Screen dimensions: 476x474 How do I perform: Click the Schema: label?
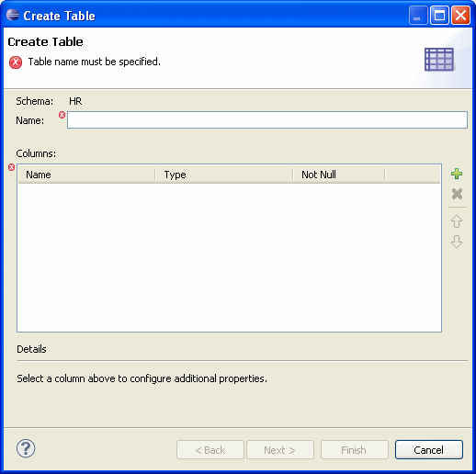click(35, 101)
